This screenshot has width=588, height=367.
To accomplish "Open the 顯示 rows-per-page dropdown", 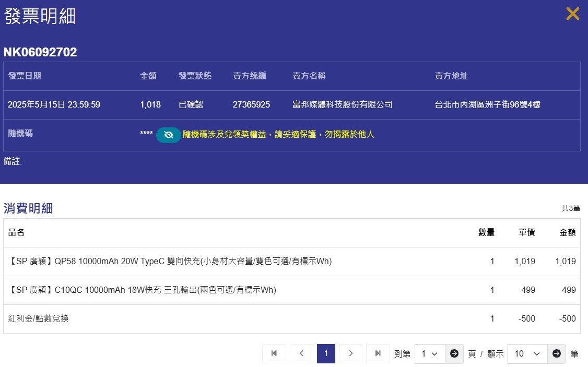I will 527,353.
